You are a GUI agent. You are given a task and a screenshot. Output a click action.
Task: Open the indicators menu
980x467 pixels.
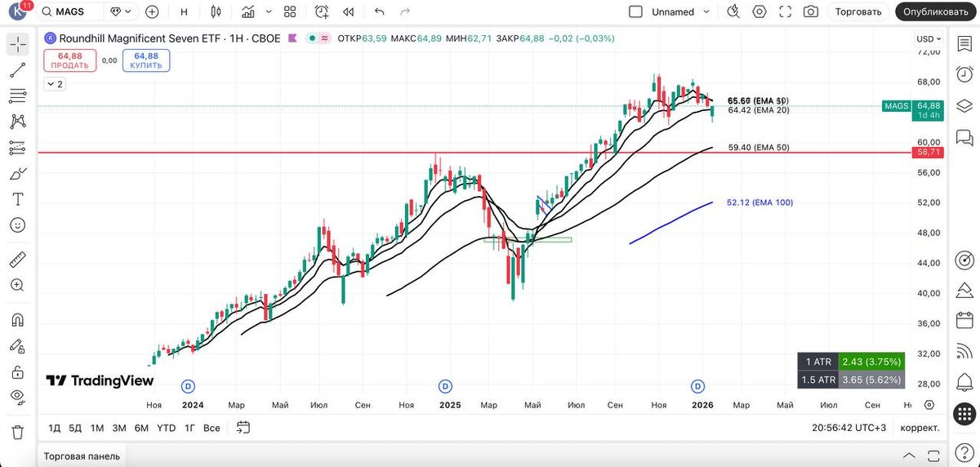[248, 11]
